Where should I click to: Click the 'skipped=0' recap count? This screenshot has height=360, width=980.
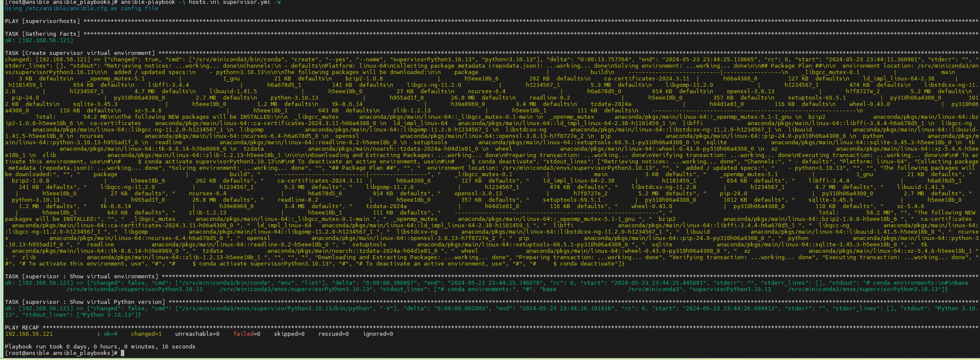point(289,334)
